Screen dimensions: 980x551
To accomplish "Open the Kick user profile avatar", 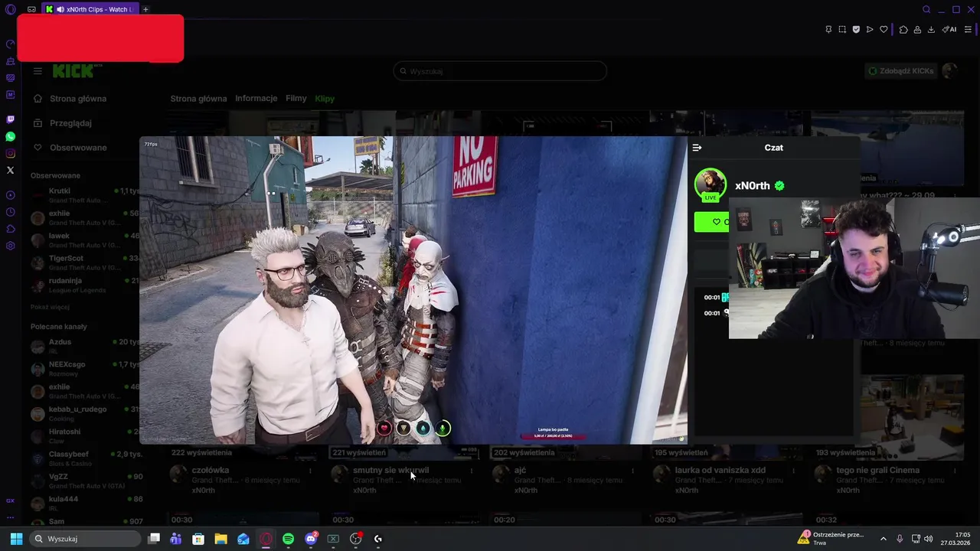I will tap(950, 71).
